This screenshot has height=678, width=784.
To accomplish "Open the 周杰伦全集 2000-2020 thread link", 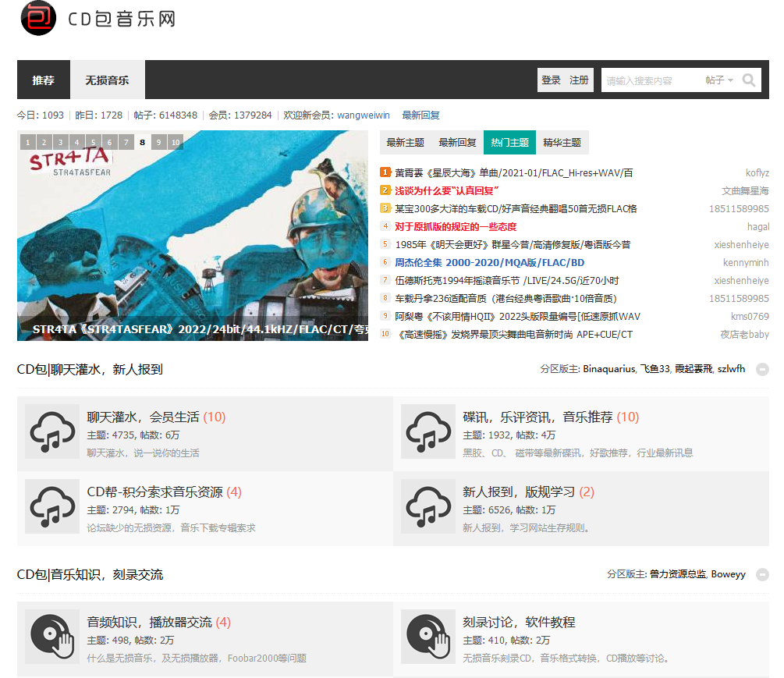I will point(489,263).
